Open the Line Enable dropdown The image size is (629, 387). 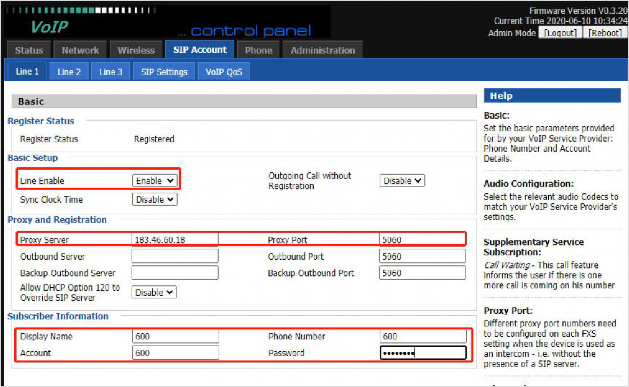click(154, 181)
